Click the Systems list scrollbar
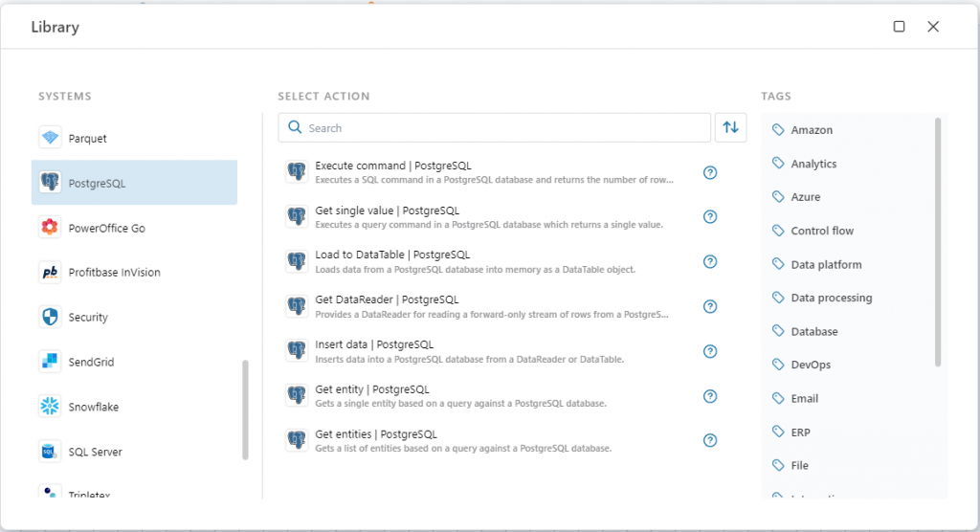The image size is (980, 532). pos(245,410)
